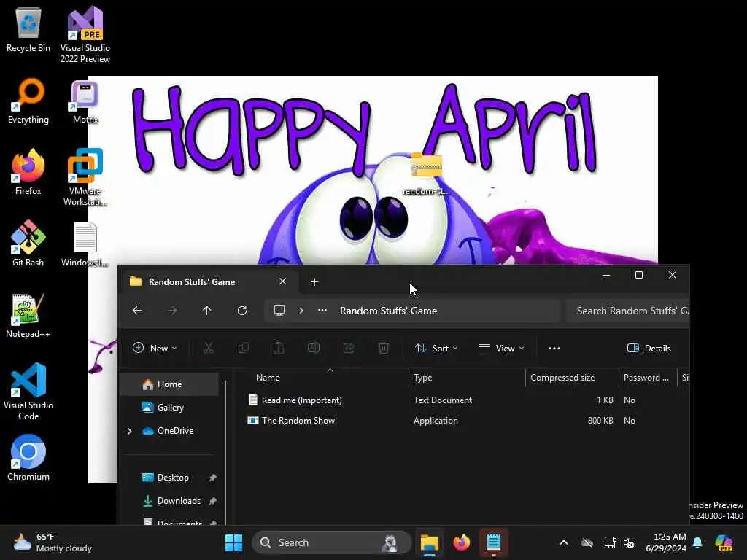The image size is (747, 560).
Task: Click the 800 KB compressed size cell
Action: (600, 421)
